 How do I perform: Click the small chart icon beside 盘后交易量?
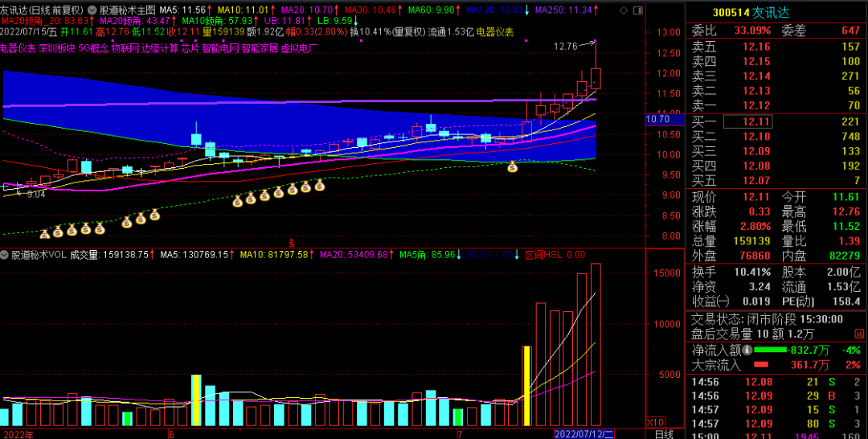click(x=859, y=333)
